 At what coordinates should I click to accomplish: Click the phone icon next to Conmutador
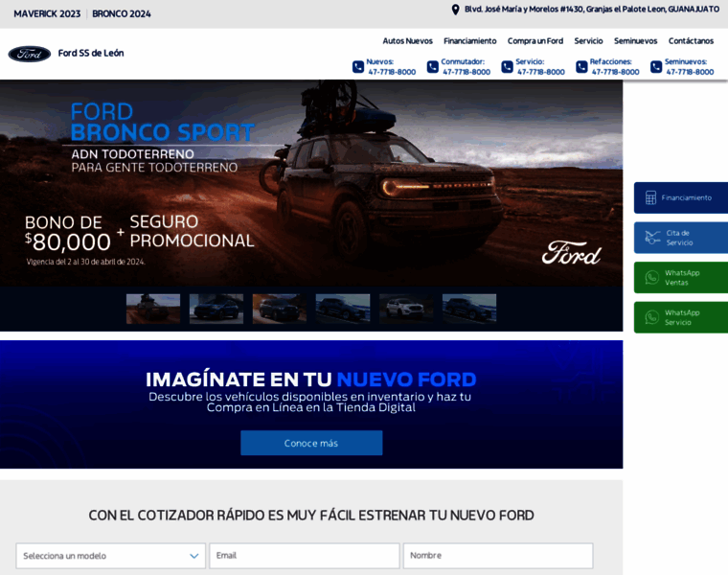tap(432, 67)
